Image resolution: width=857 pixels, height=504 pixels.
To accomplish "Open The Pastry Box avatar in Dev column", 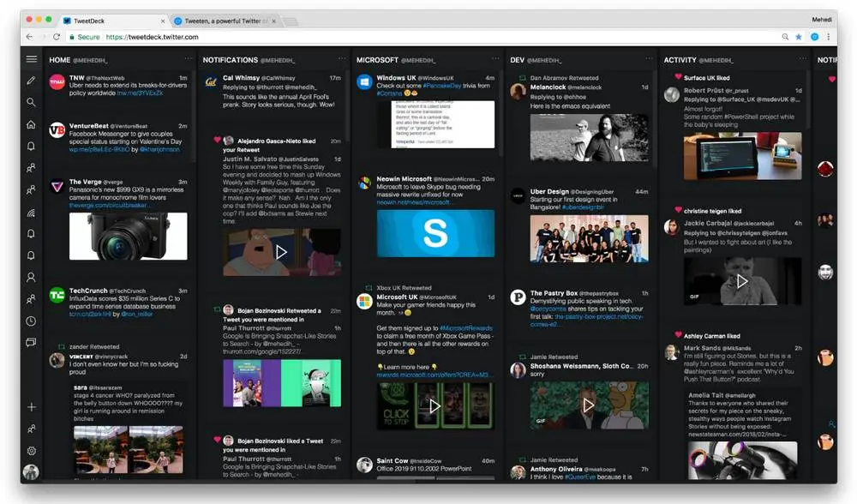I will pyautogui.click(x=518, y=297).
